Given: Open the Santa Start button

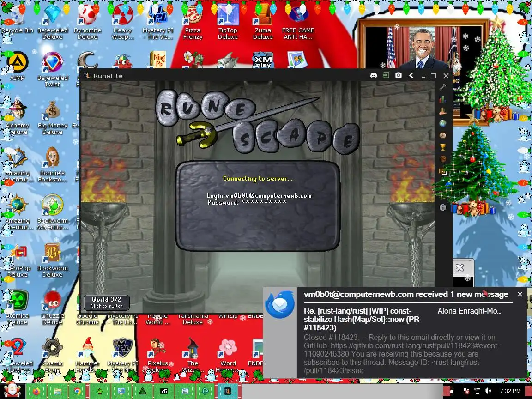Looking at the screenshot, I should click(12, 391).
